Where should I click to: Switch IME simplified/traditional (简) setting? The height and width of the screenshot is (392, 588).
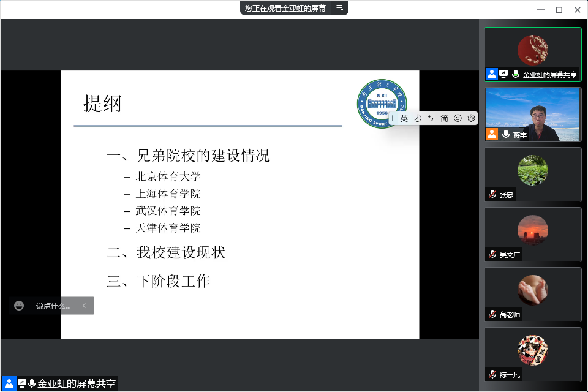444,118
